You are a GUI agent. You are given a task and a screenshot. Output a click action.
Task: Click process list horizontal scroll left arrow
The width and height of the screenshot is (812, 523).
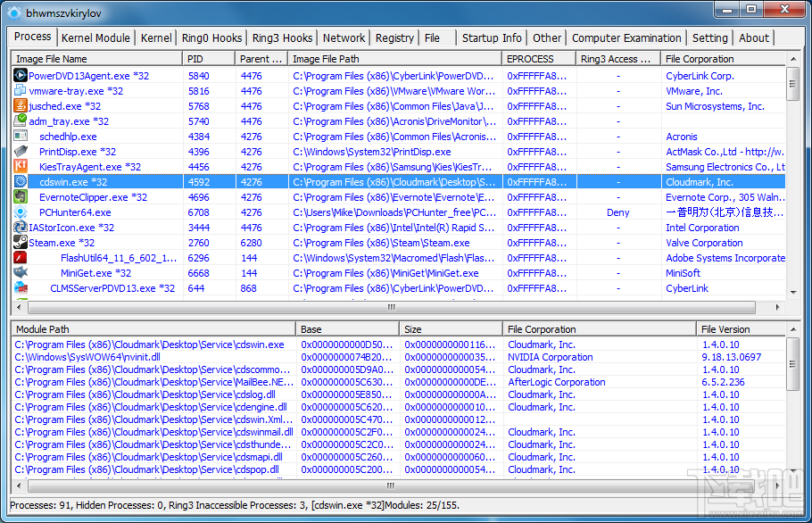[19, 307]
